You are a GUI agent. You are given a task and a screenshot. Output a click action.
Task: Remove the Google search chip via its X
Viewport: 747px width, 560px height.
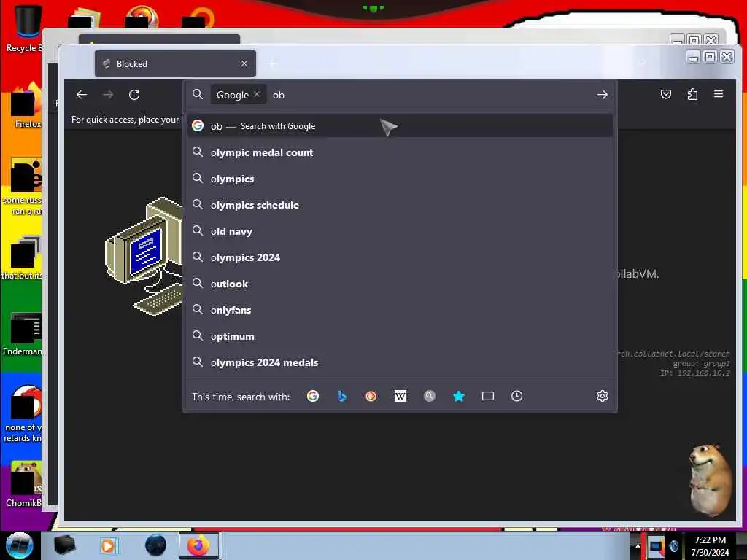tap(257, 94)
